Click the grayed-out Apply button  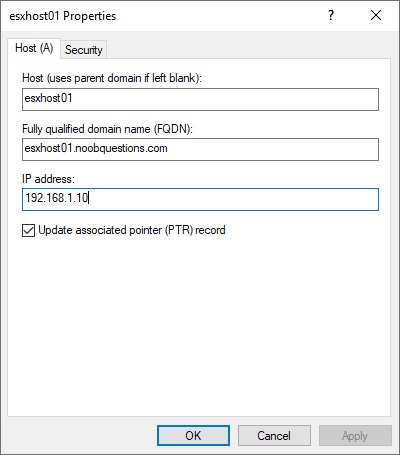[x=355, y=436]
